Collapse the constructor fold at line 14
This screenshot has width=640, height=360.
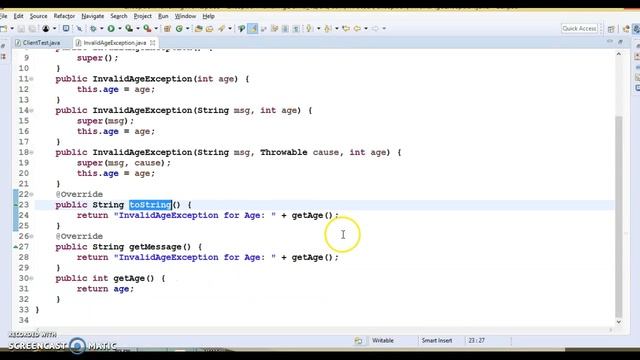[31, 110]
